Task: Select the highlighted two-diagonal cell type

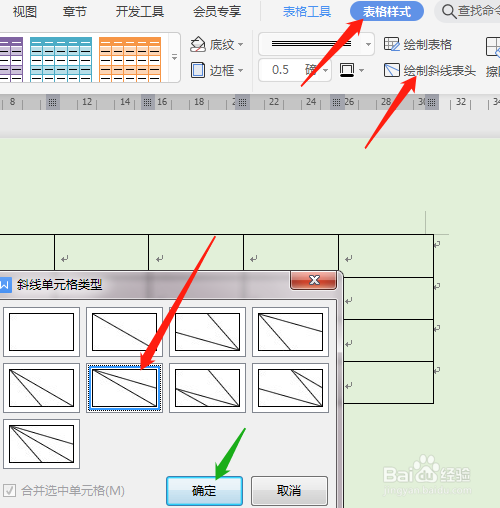Action: click(124, 388)
